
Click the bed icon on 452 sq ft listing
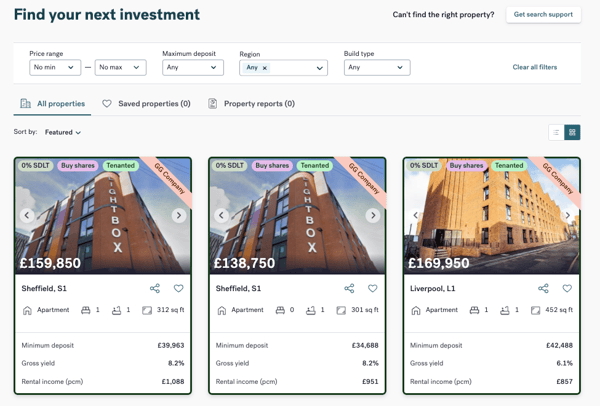point(474,310)
